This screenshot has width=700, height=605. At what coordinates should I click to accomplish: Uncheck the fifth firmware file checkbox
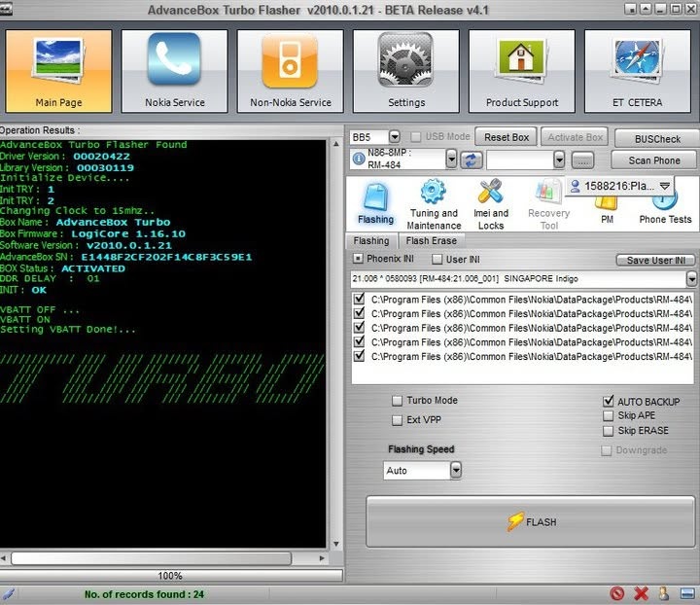pyautogui.click(x=359, y=356)
